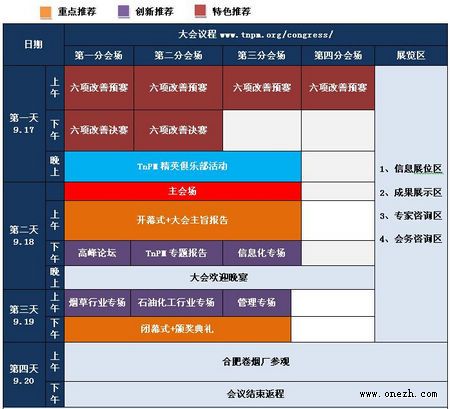The height and width of the screenshot is (409, 450).
Task: Select the 第四分会场 column header
Action: [x=338, y=56]
